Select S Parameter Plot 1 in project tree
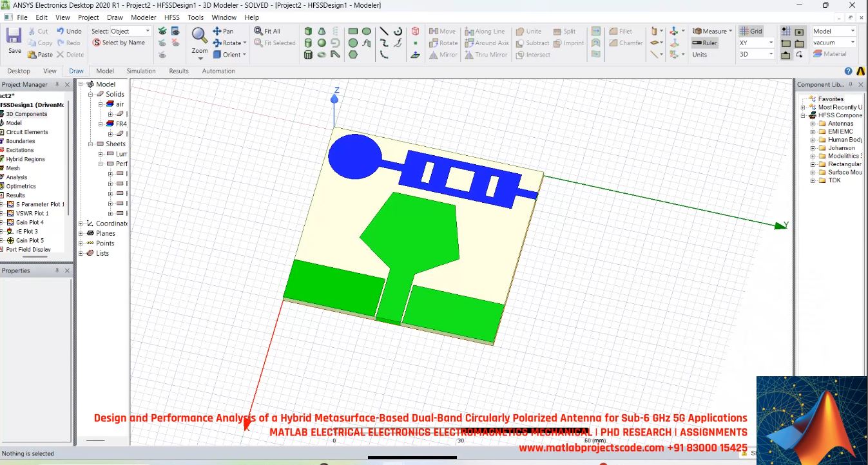This screenshot has width=868, height=465. point(40,204)
